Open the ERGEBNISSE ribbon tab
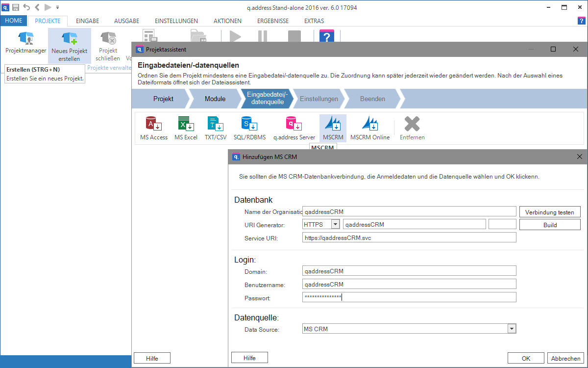 point(272,21)
